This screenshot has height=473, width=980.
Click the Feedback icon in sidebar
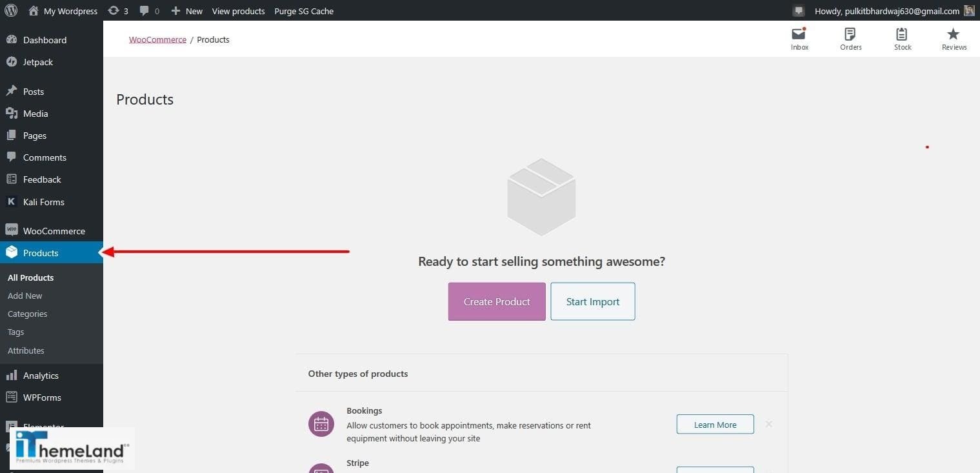[x=12, y=179]
